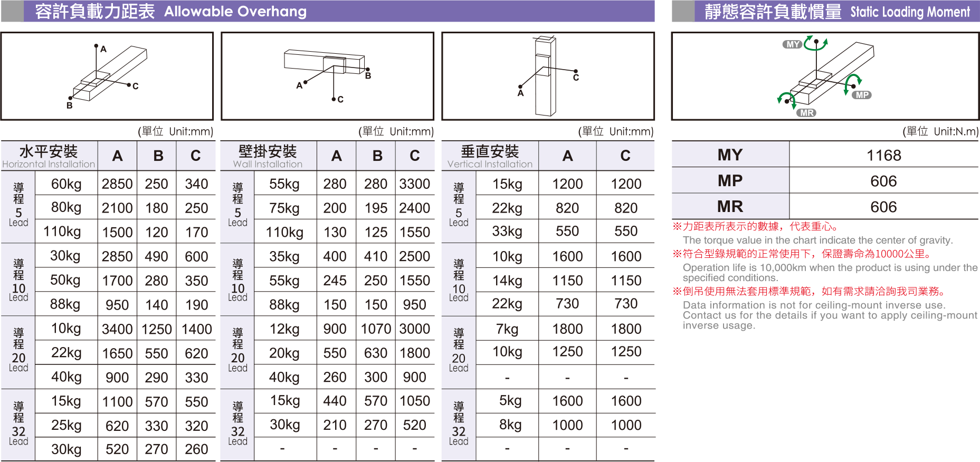This screenshot has height=462, width=980.
Task: Select the vertical installation diagram
Action: [548, 76]
